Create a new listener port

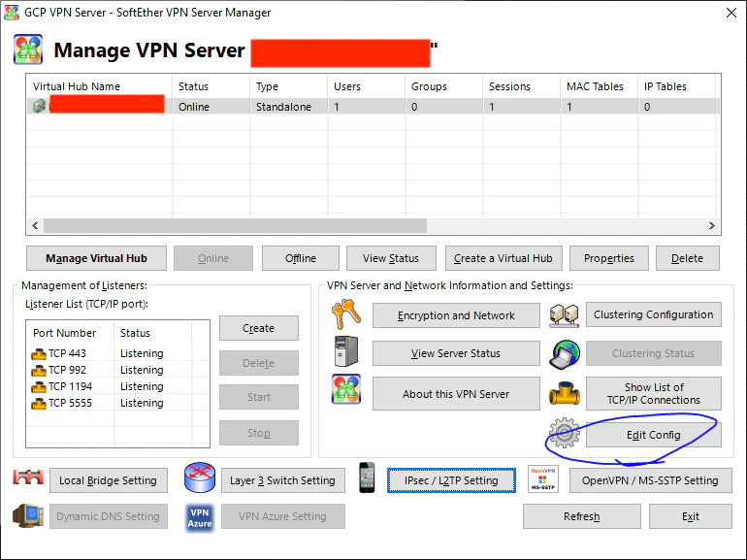click(x=259, y=328)
